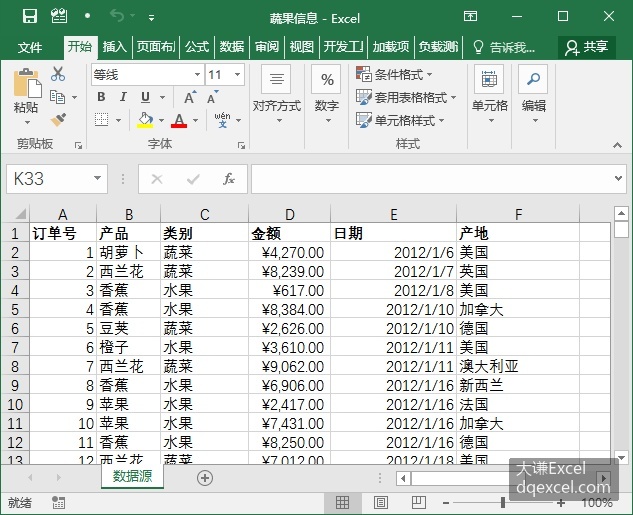
Task: Switch to the Formulas (公式) tab
Action: tap(197, 47)
